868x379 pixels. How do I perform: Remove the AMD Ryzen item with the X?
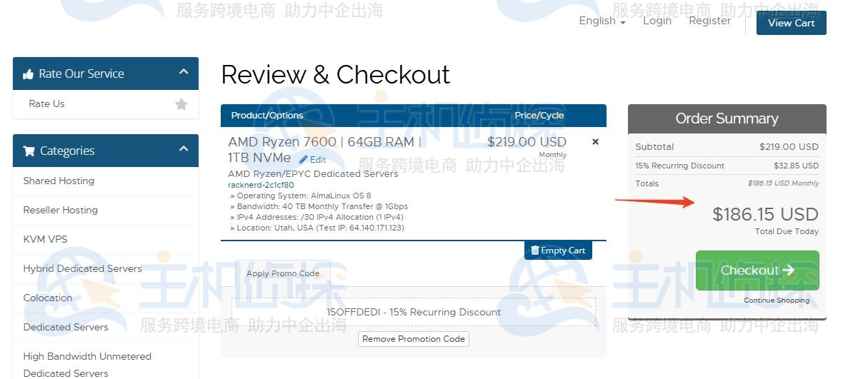595,142
